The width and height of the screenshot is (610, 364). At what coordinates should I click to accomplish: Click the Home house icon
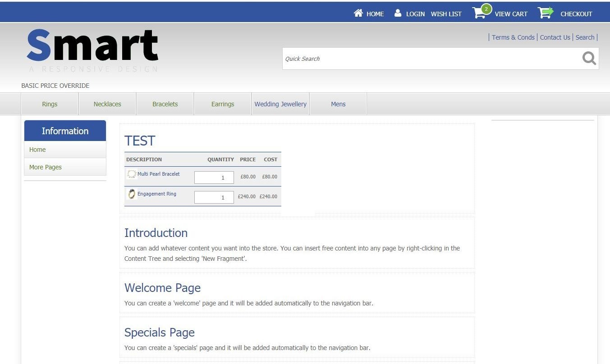(x=358, y=13)
